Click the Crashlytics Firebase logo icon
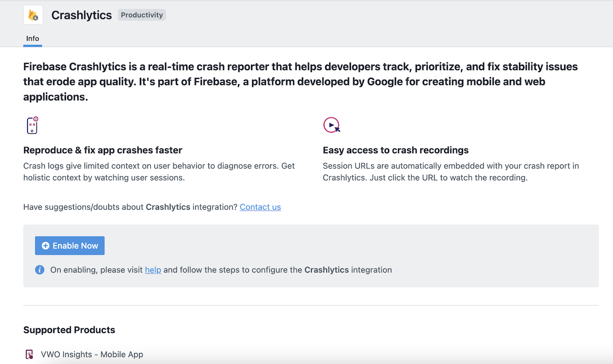 coord(33,15)
